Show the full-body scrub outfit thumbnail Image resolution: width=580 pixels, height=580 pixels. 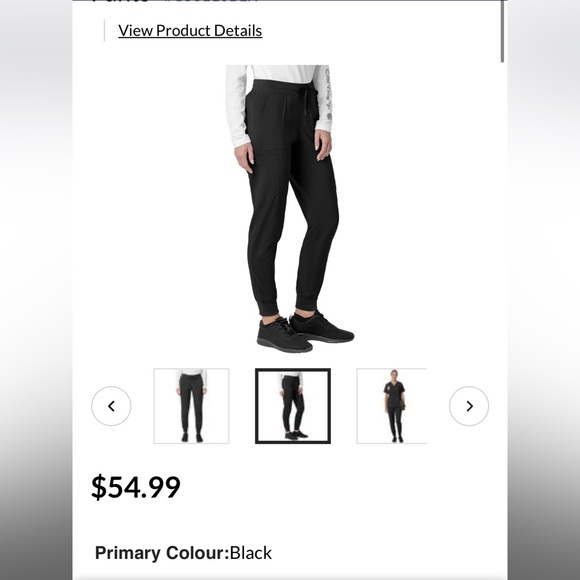click(x=392, y=406)
